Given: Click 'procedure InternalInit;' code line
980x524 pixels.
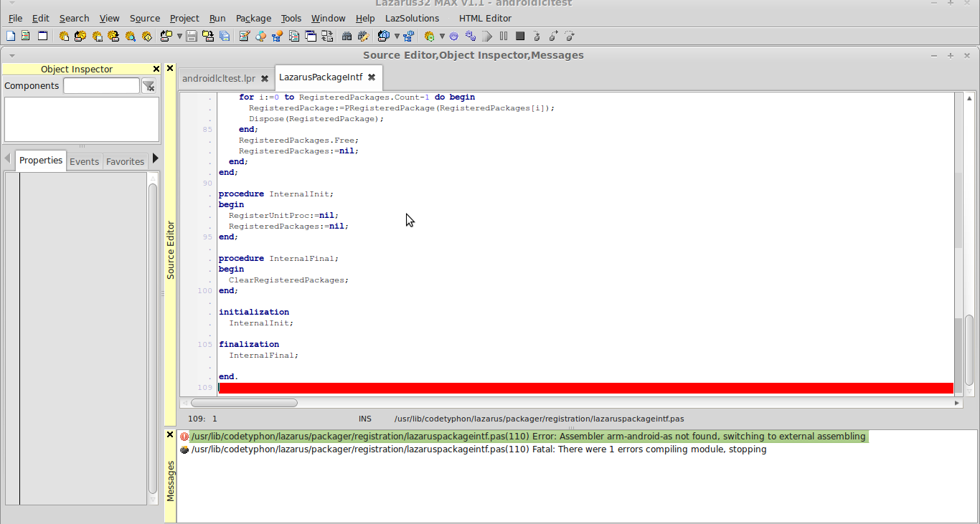Looking at the screenshot, I should (276, 194).
